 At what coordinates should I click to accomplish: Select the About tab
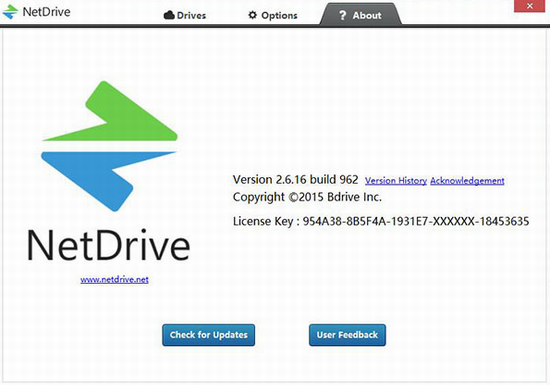coord(361,15)
